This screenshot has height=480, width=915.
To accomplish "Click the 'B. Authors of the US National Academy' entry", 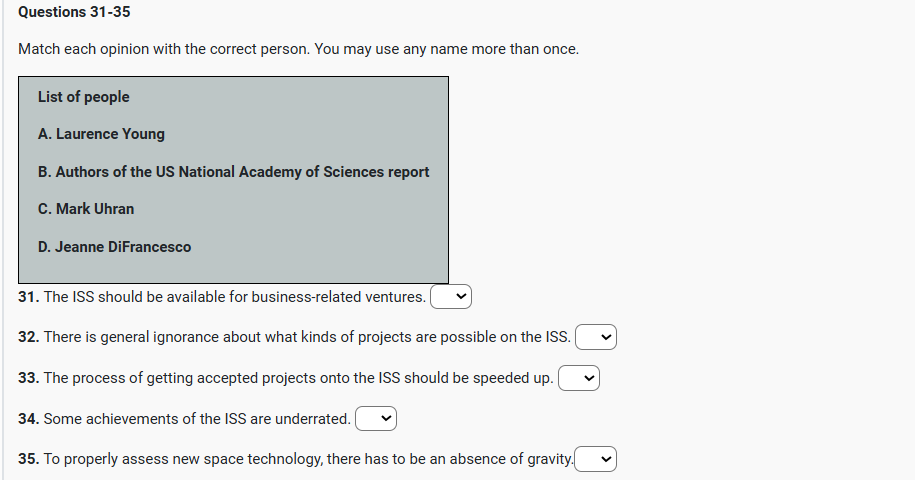I will (233, 172).
